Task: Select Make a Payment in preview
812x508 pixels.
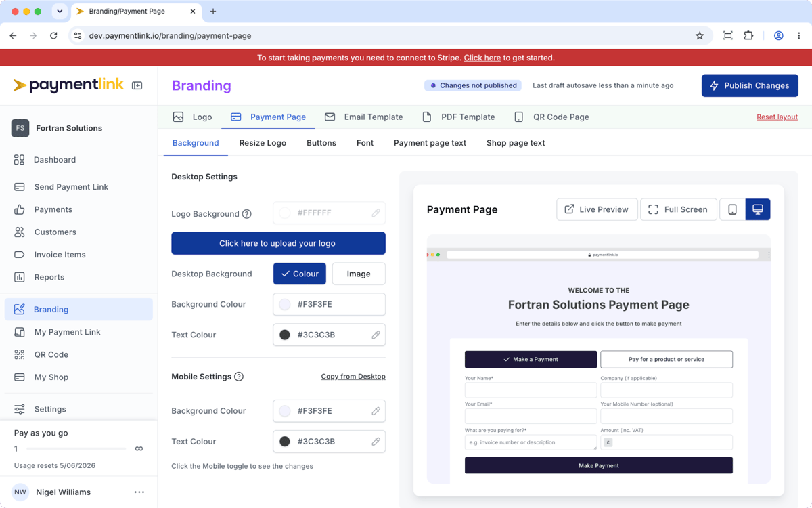Action: (x=531, y=359)
